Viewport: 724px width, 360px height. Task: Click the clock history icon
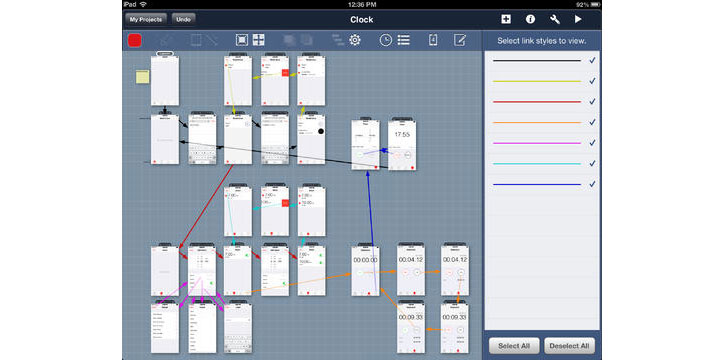(386, 40)
